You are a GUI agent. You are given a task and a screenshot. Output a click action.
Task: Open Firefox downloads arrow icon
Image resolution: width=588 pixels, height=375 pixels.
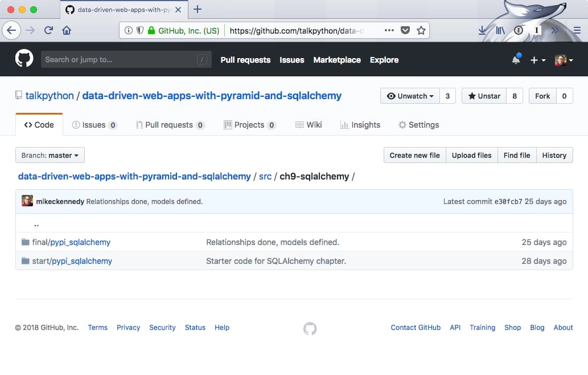[482, 30]
